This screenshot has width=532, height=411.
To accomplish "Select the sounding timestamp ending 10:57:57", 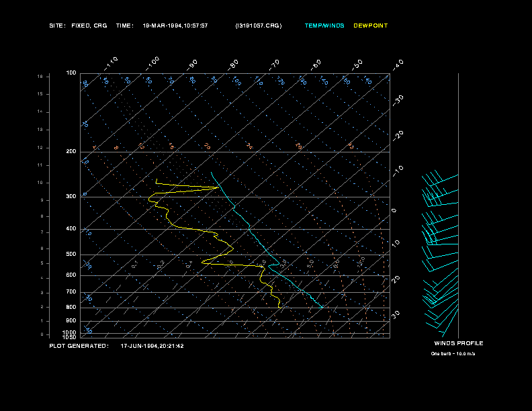I will (x=175, y=26).
